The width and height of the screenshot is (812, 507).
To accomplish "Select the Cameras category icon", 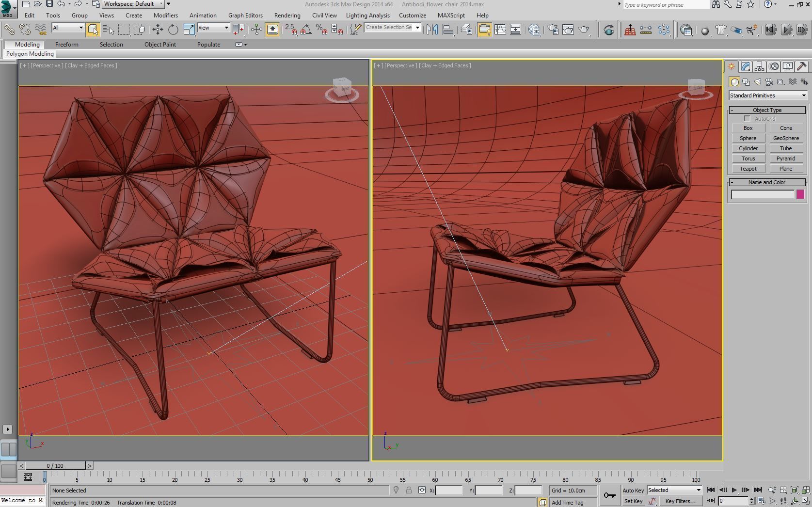I will tap(769, 82).
